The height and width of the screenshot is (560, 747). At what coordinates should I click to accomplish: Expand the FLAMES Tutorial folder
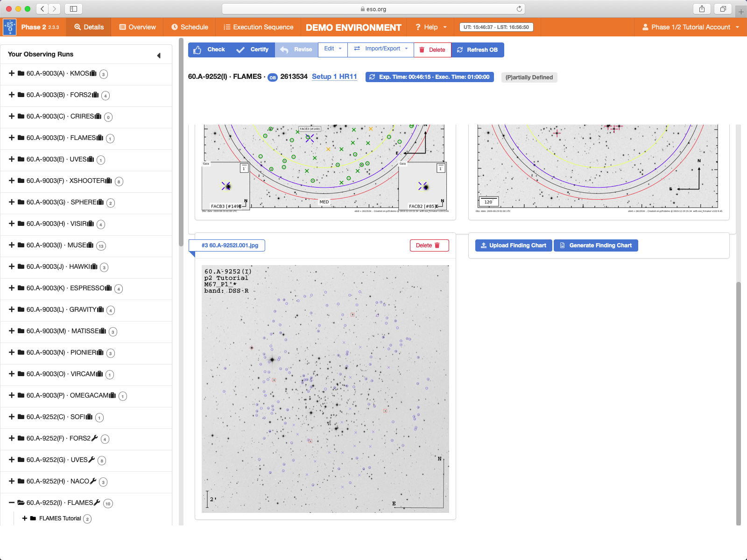[x=25, y=518]
